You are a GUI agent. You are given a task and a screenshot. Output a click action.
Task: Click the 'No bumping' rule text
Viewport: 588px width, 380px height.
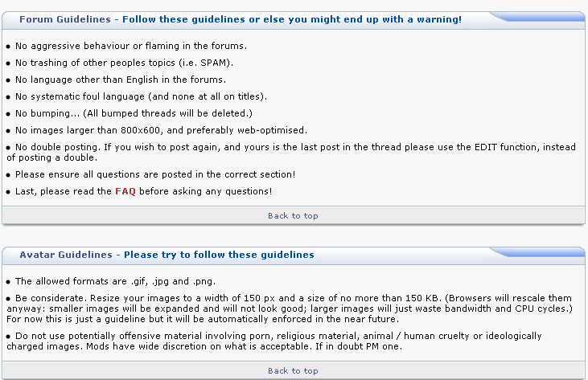click(134, 112)
